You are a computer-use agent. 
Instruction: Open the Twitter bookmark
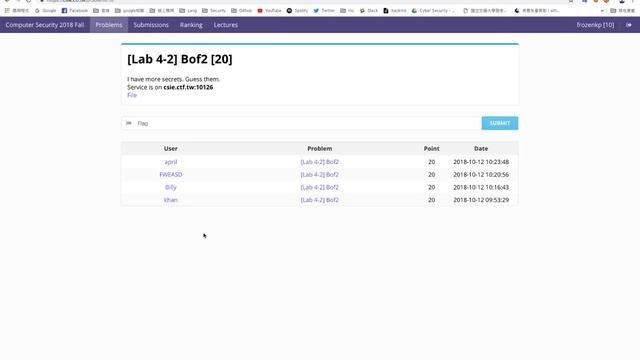click(324, 11)
